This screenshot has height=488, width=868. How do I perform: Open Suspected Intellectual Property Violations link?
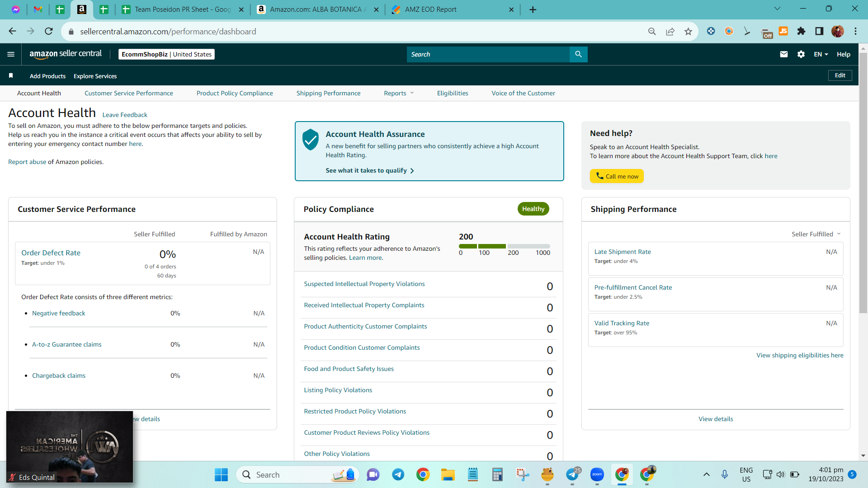pyautogui.click(x=364, y=284)
